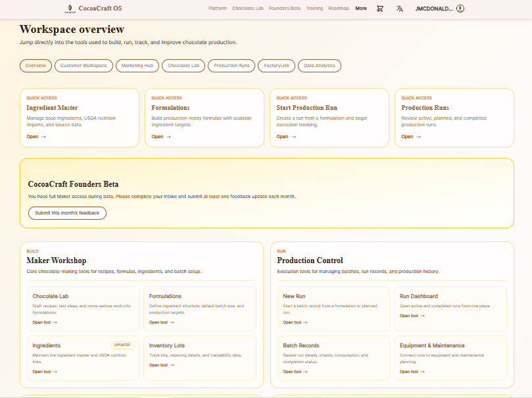Viewport: 532px width, 398px height.
Task: Open tool under Chocolate Lab card
Action: tap(45, 322)
